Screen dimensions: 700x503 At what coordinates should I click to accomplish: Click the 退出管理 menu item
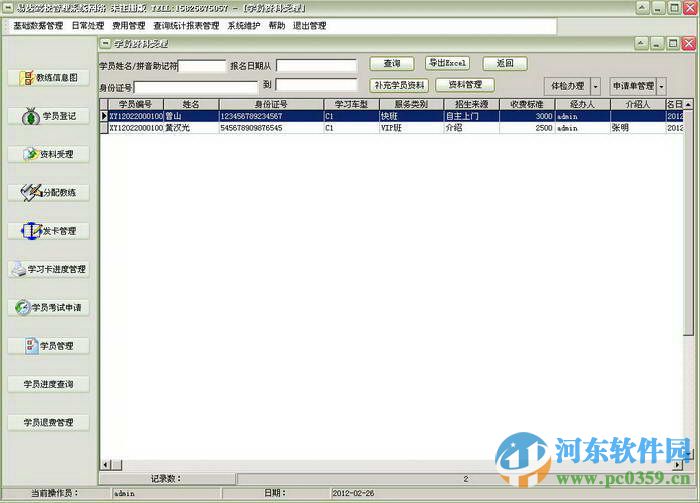pos(309,26)
